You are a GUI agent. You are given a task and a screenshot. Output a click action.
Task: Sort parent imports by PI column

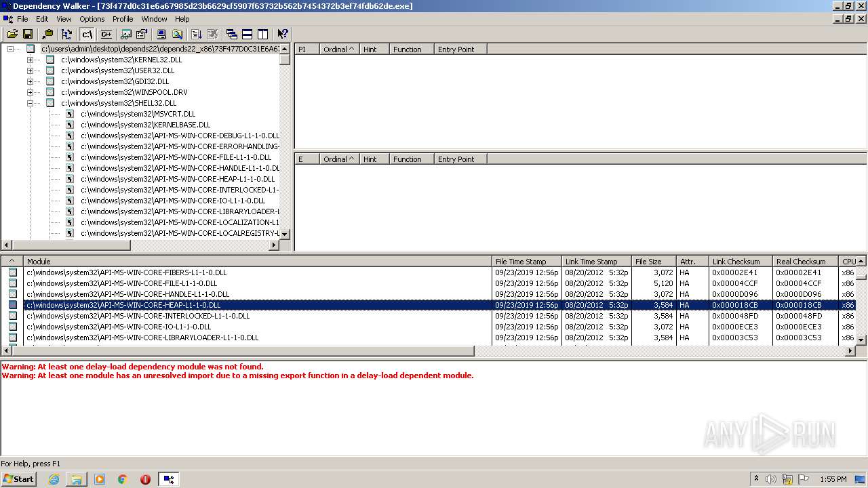coord(307,49)
